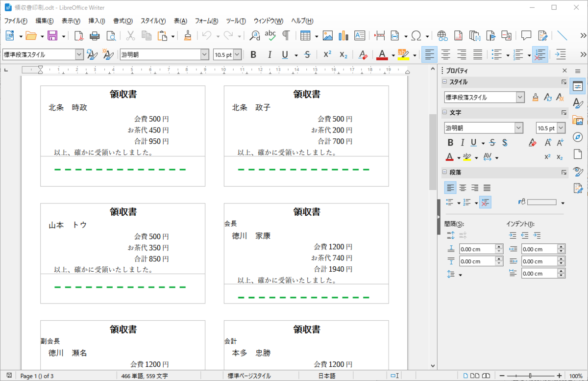The image size is (588, 381).
Task: Open the 挿入 menu
Action: click(97, 21)
